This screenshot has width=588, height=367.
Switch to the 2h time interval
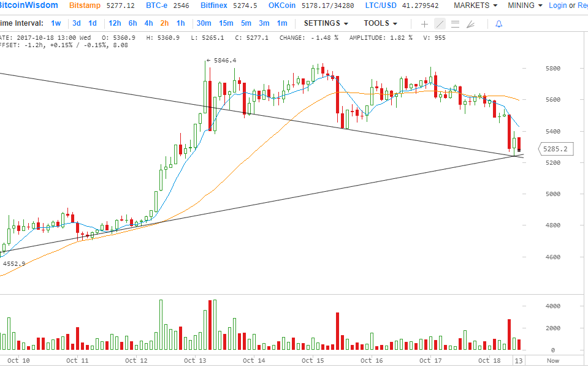(164, 23)
